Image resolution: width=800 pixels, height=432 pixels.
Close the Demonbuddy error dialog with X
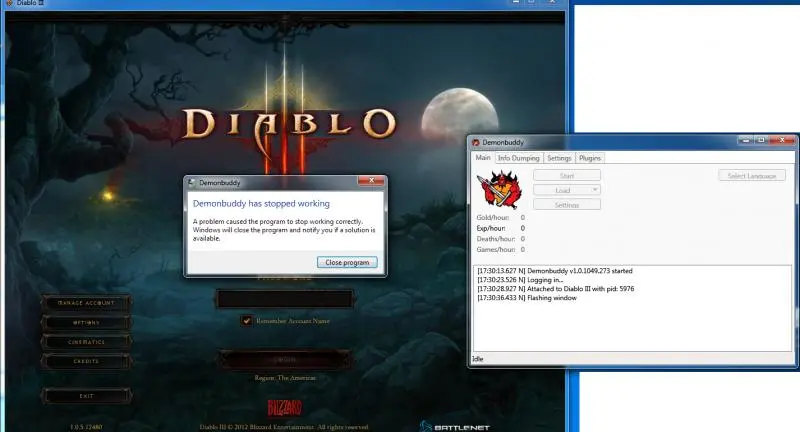[x=372, y=182]
